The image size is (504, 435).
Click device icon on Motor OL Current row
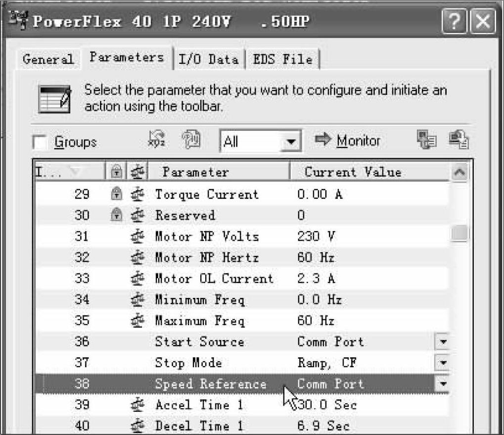(137, 279)
